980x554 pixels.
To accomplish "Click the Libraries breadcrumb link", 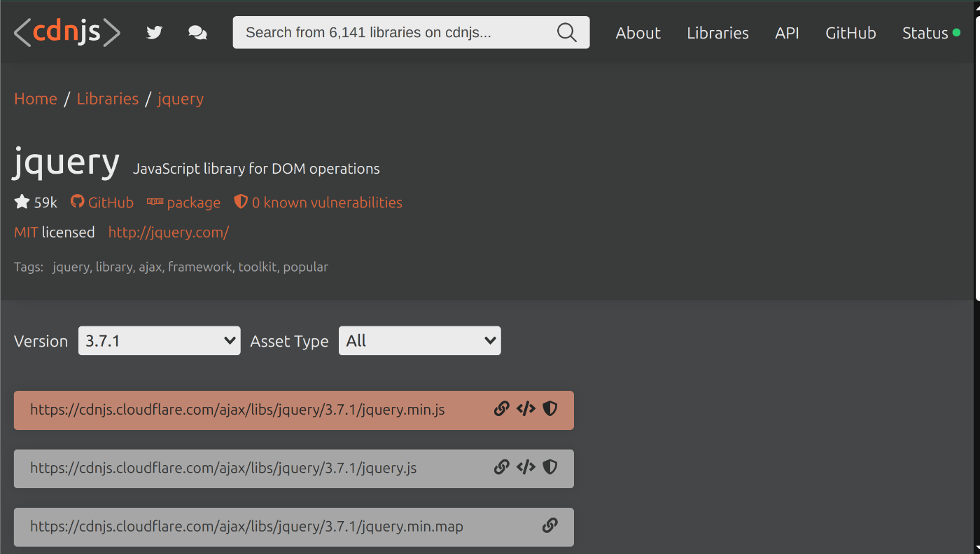I will (x=108, y=99).
